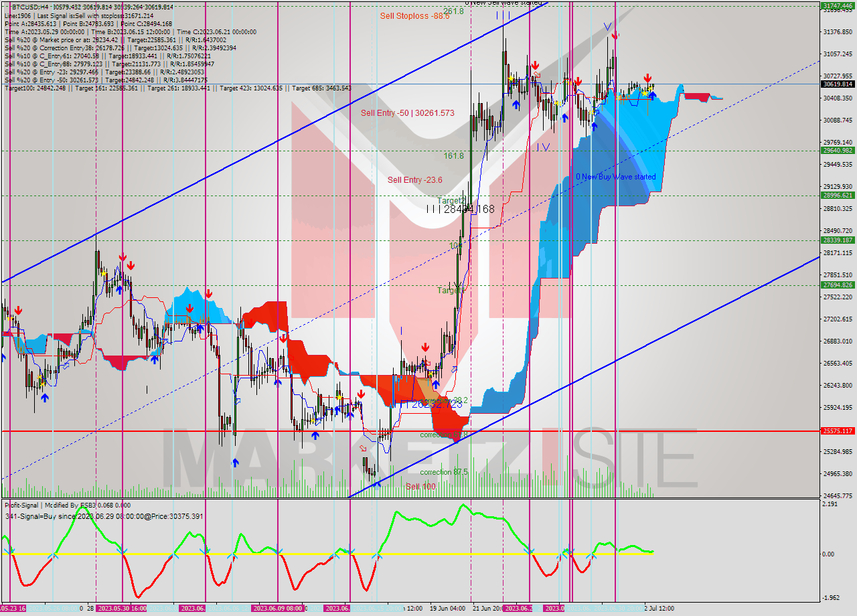Click the 'correction 87.5' label
The image size is (857, 616).
tap(445, 472)
